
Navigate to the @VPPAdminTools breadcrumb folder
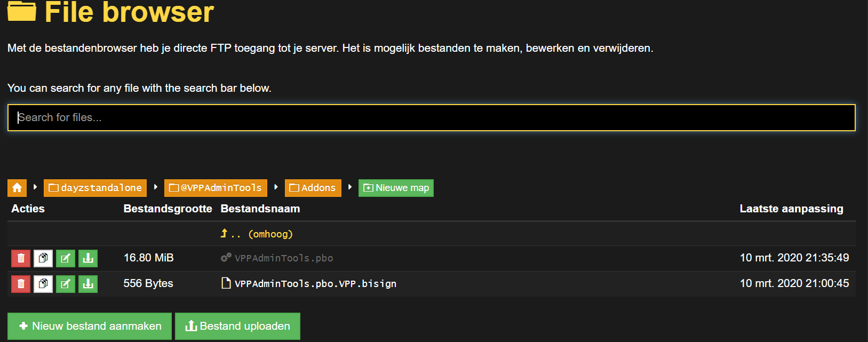tap(216, 188)
